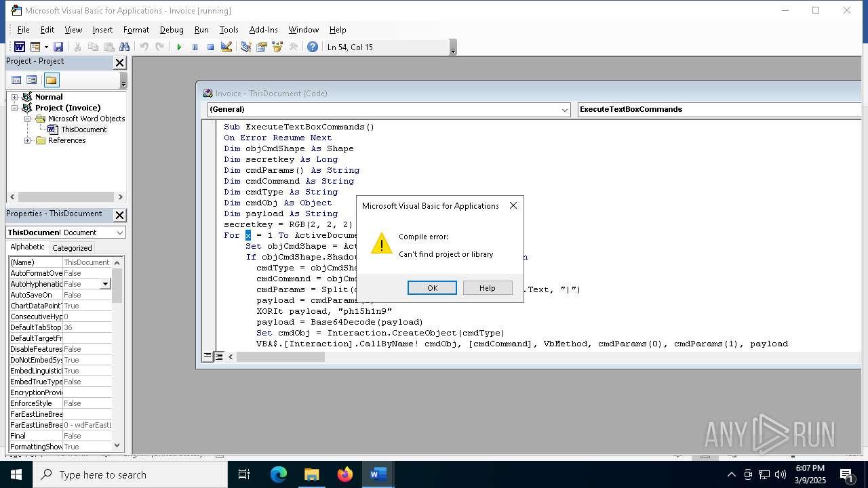This screenshot has height=488, width=868.
Task: Open Visual Basic Help question icon
Action: click(x=312, y=47)
